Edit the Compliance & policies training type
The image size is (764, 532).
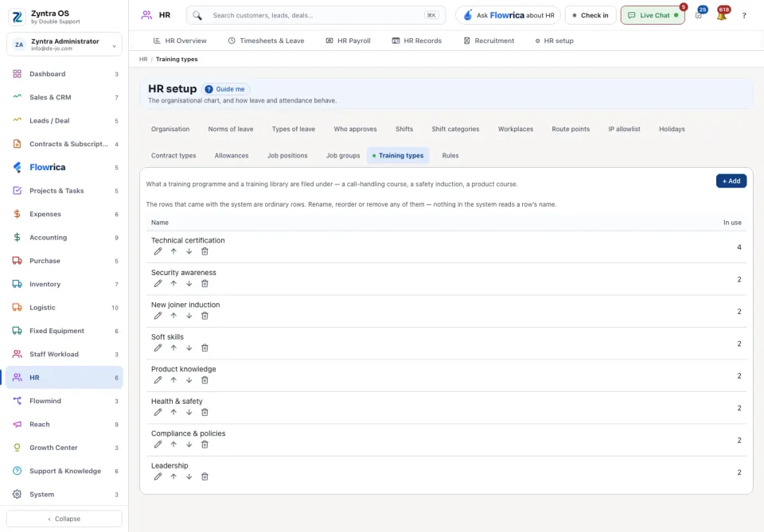158,445
